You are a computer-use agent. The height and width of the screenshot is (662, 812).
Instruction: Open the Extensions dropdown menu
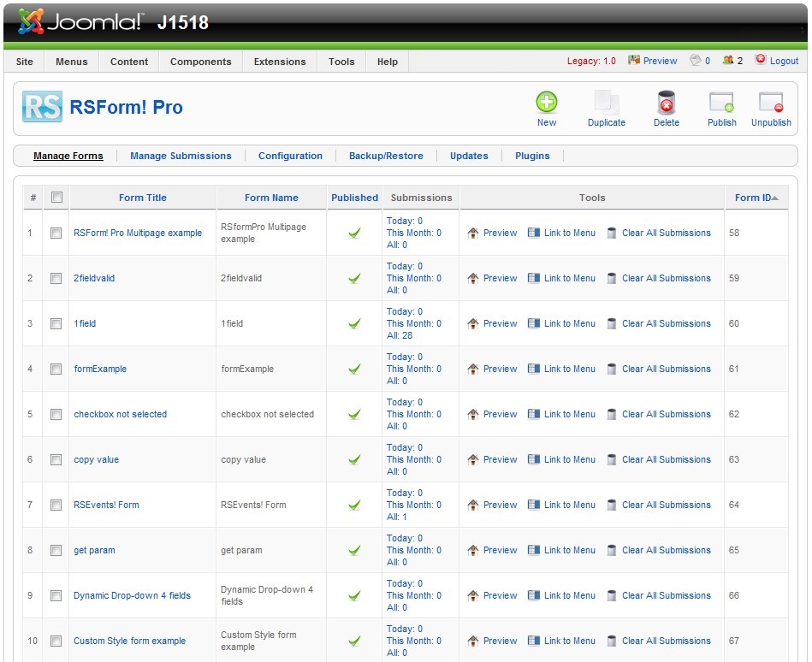pos(280,62)
